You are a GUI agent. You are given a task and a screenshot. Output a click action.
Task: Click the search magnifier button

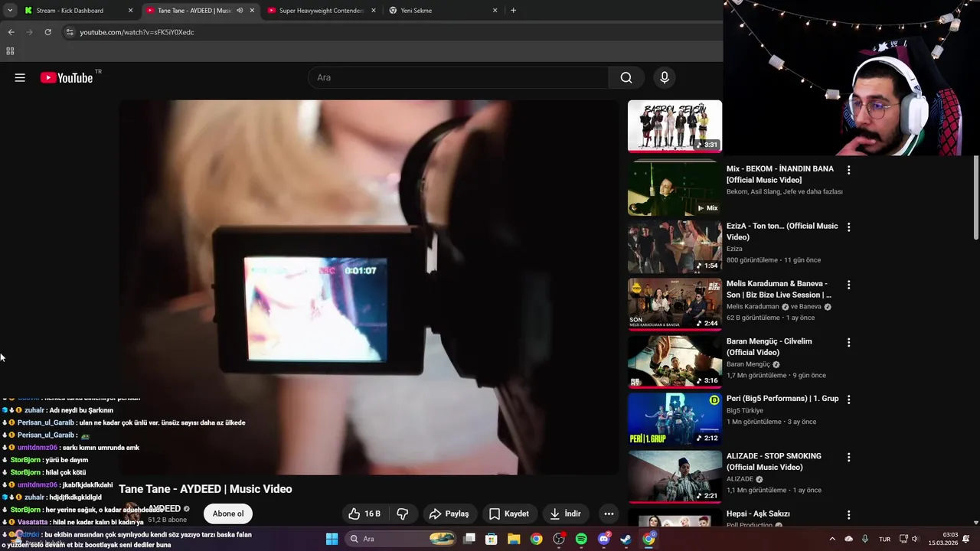coord(626,77)
